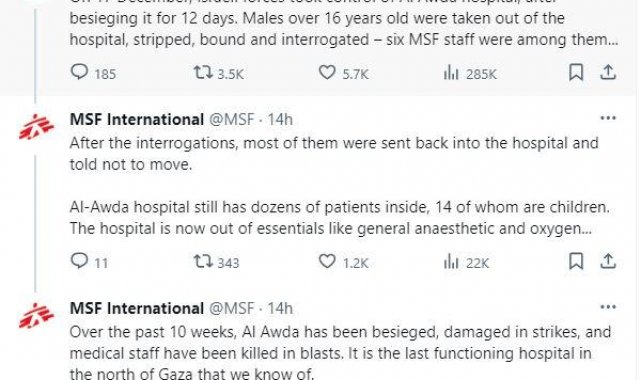
Task: Open the 14h timestamp of the interrogations tweet
Action: coord(280,120)
